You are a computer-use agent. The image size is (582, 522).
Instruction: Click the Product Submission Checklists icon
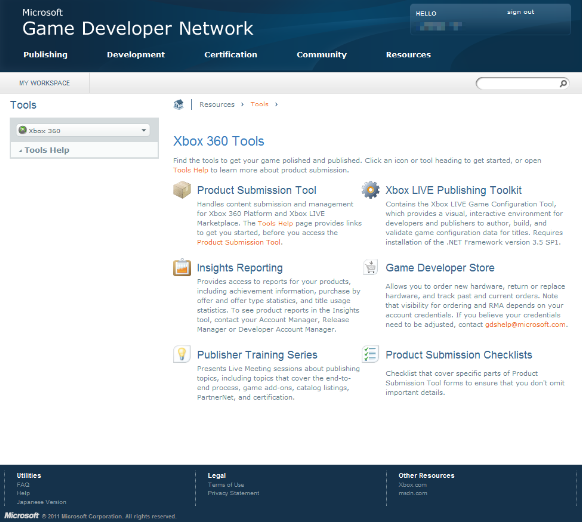[x=370, y=354]
